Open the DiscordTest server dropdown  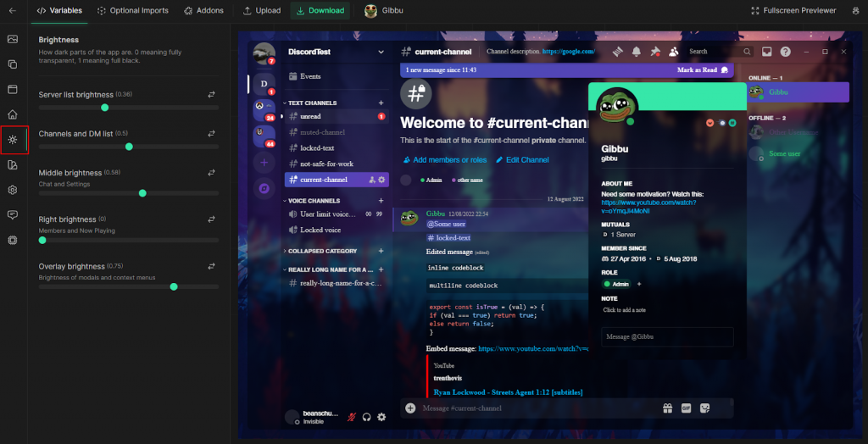point(381,52)
